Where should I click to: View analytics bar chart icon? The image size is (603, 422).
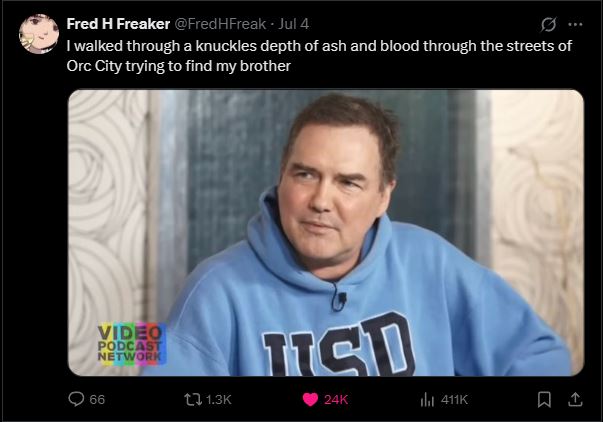[427, 400]
